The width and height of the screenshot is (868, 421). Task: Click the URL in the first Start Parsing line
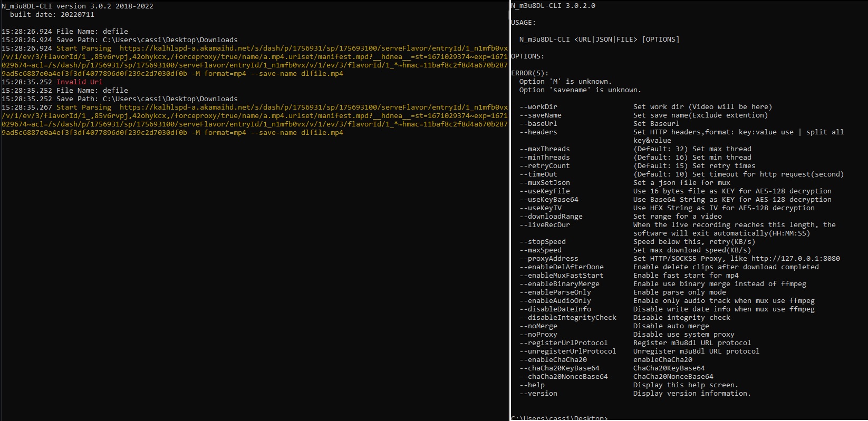[313, 48]
